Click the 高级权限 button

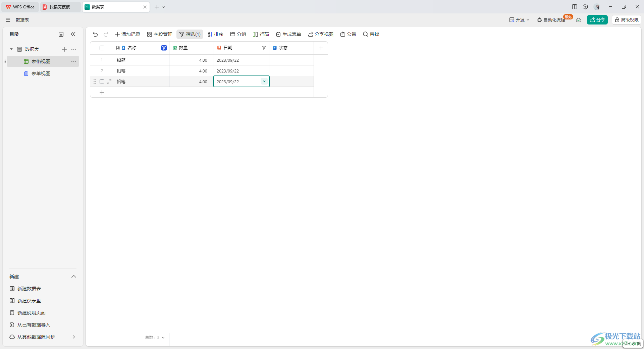pos(627,20)
